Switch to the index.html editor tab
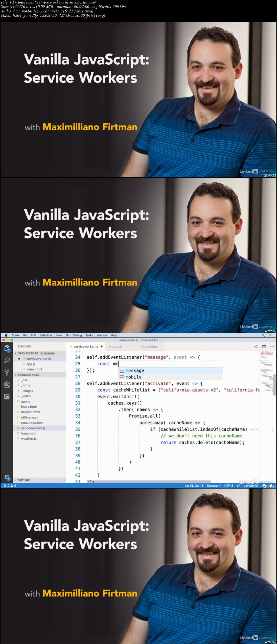This screenshot has width=277, height=644. coord(150,346)
